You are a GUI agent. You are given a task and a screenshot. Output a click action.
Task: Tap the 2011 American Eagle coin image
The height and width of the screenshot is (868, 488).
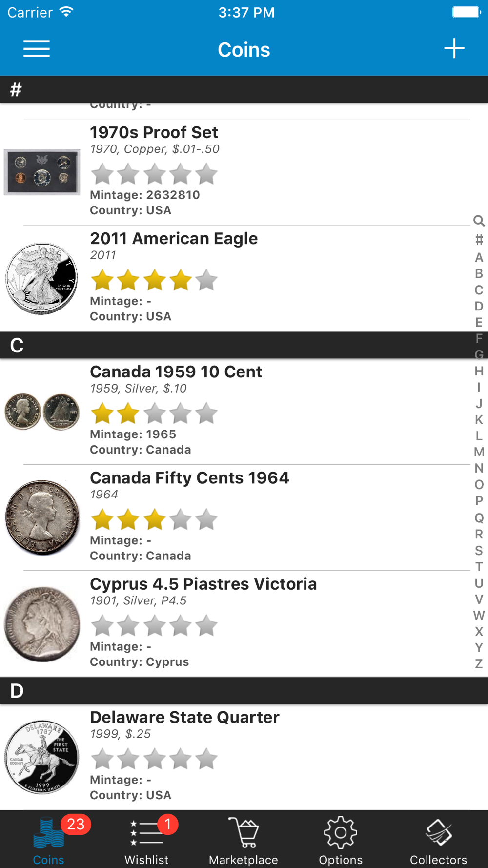(x=42, y=278)
